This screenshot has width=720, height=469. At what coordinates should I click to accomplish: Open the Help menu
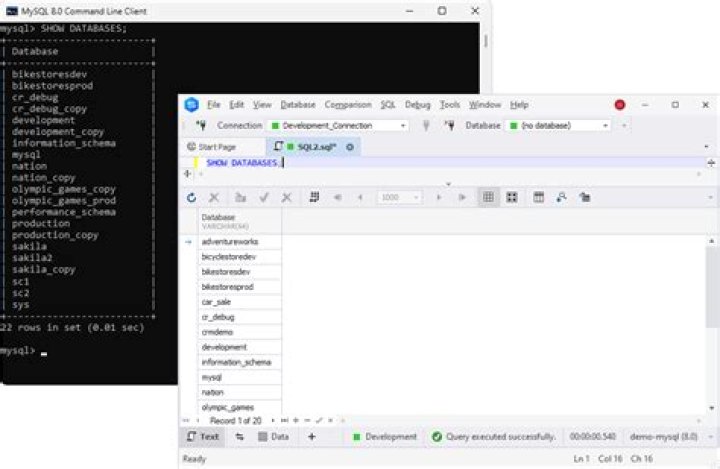click(519, 105)
